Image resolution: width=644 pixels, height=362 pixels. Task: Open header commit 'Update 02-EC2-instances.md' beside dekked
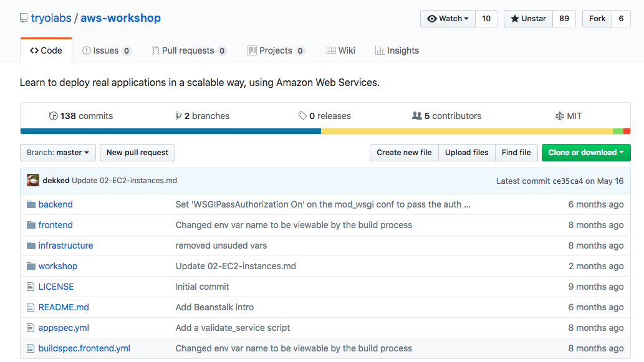[x=125, y=181]
